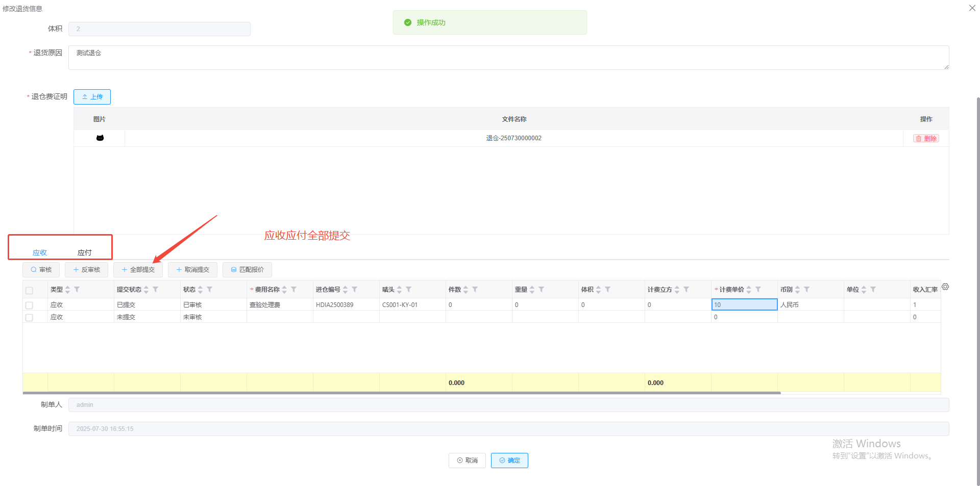Click the filter icon in 币别 column
This screenshot has height=486, width=980.
pyautogui.click(x=806, y=290)
